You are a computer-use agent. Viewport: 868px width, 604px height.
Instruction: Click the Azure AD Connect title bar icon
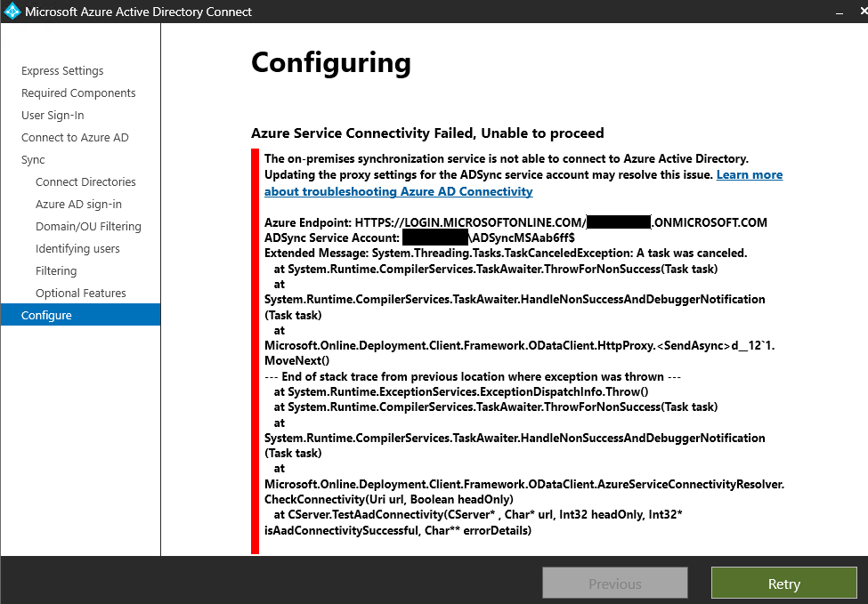pos(12,11)
